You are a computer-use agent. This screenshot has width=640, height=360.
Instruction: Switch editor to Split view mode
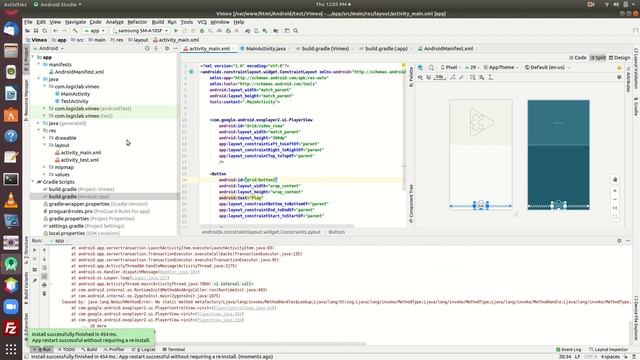click(x=598, y=58)
